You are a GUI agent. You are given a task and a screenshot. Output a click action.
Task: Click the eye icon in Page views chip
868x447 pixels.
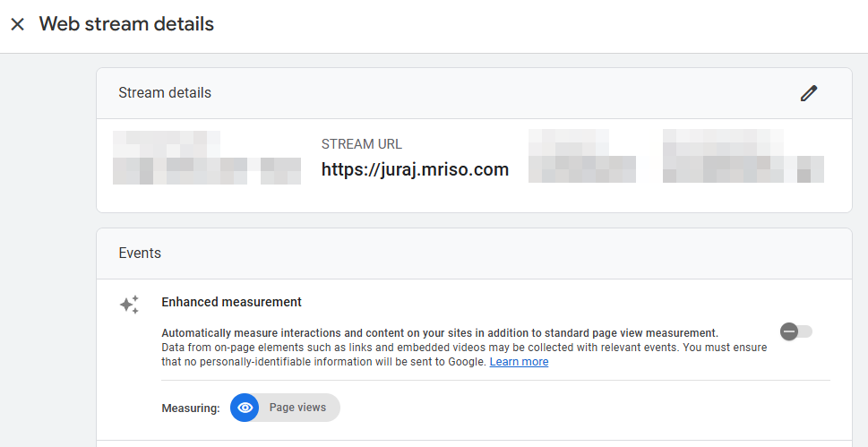pos(245,408)
